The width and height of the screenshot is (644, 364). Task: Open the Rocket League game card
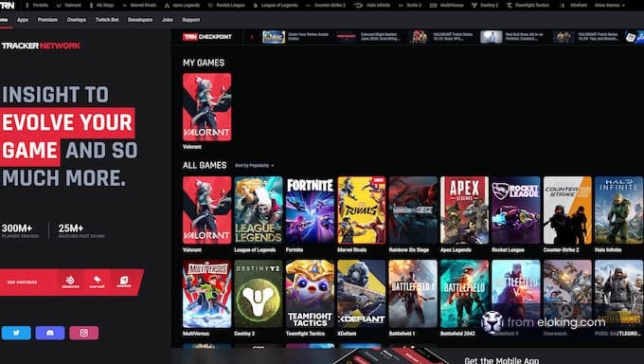tap(516, 210)
